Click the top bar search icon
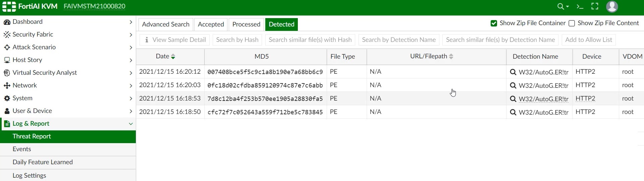This screenshot has height=181, width=644. [x=560, y=7]
